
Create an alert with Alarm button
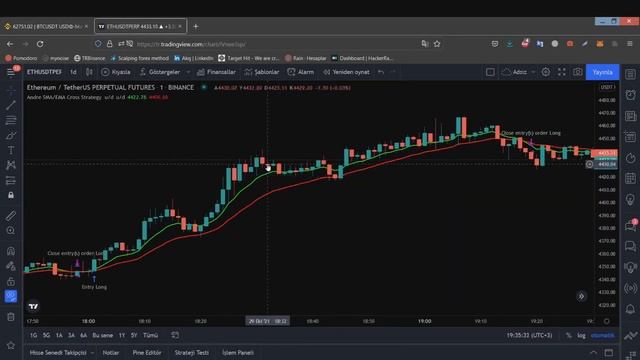point(301,72)
